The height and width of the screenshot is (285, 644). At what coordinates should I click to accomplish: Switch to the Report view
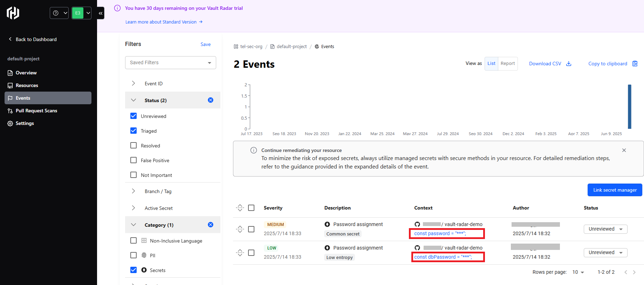508,64
